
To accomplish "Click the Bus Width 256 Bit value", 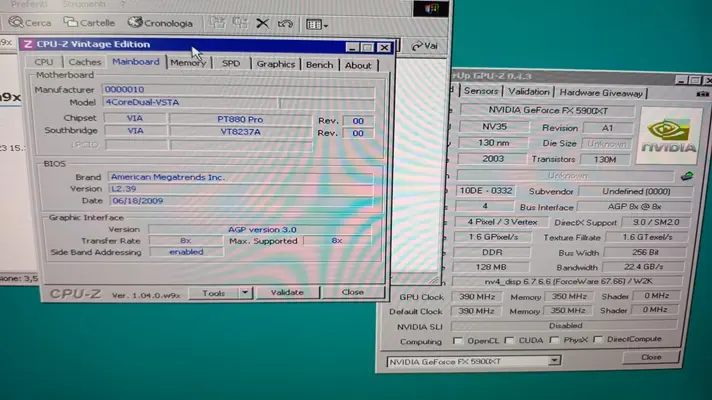I will point(645,252).
